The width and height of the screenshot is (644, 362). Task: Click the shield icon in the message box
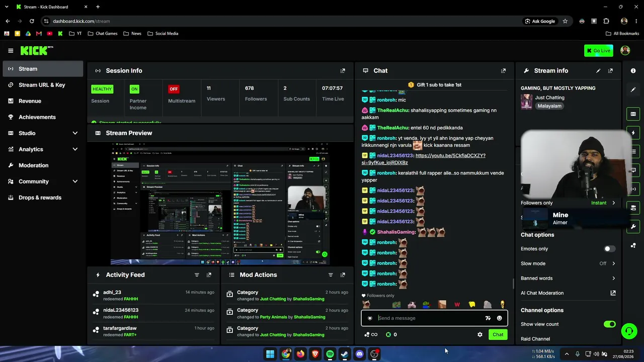coord(370,318)
